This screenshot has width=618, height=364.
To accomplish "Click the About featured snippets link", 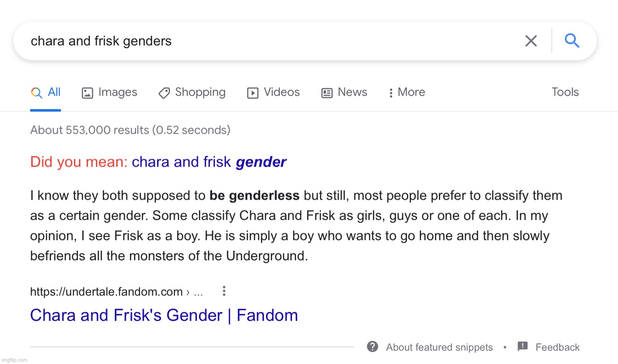I will [439, 347].
